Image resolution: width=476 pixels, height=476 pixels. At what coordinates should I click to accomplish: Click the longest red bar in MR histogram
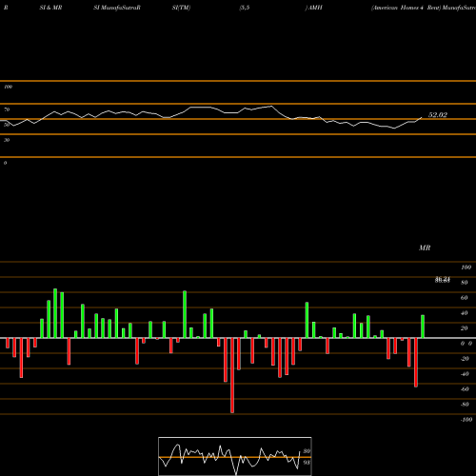pyautogui.click(x=232, y=375)
